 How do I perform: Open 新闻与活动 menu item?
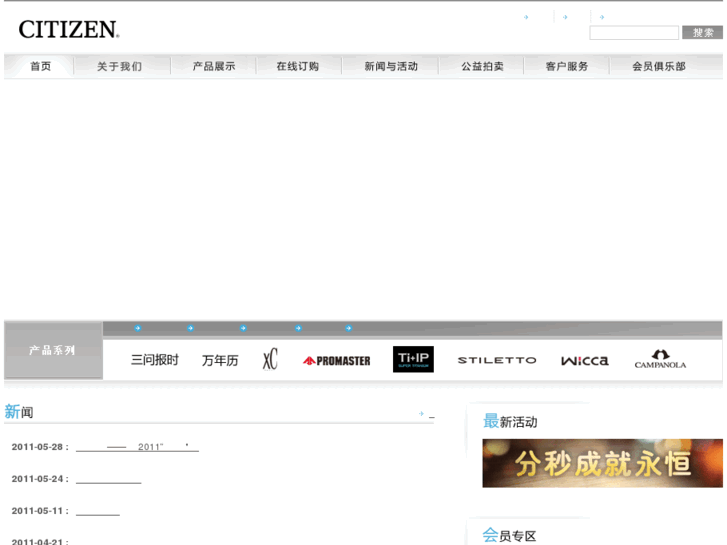coord(391,66)
